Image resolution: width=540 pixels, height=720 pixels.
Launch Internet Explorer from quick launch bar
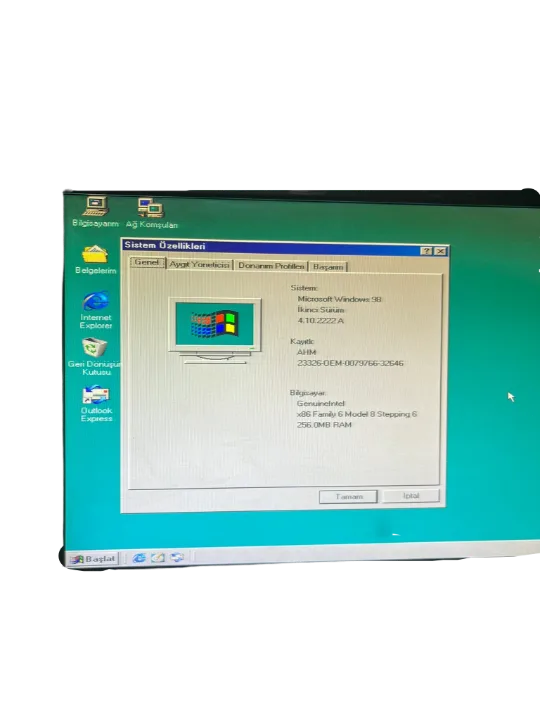pos(139,557)
